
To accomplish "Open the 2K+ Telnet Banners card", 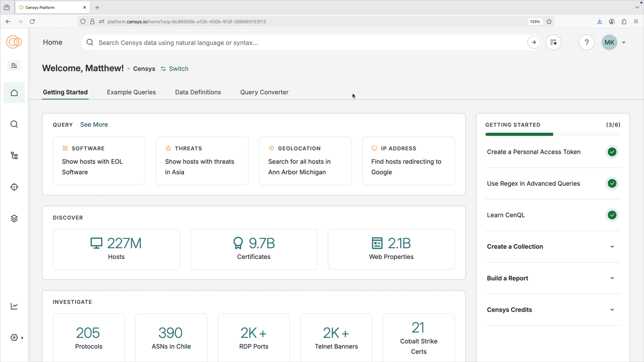I will click(336, 338).
